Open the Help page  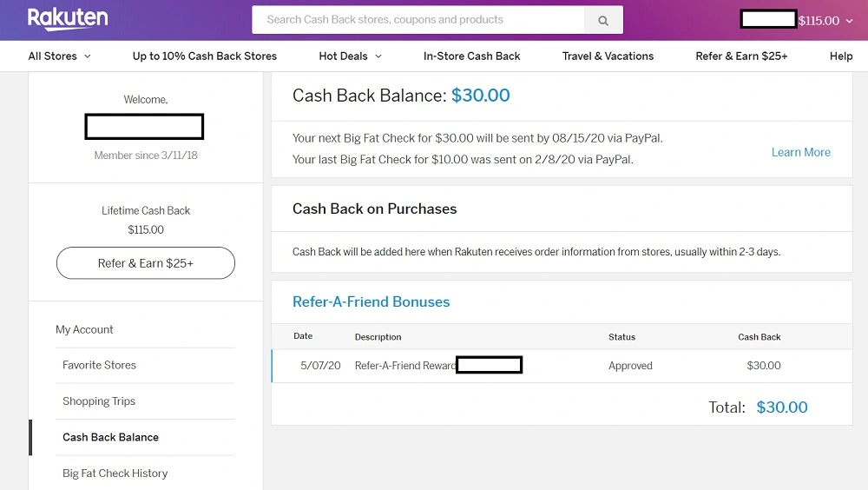[841, 56]
